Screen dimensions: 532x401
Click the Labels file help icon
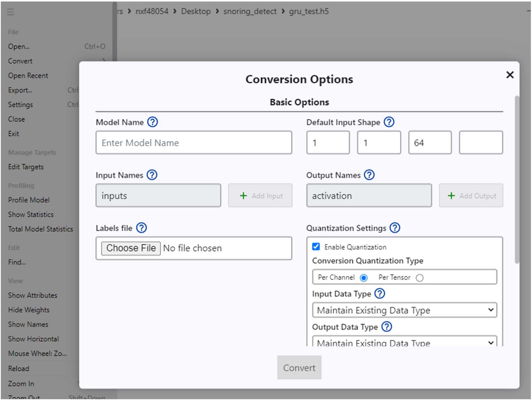[142, 228]
